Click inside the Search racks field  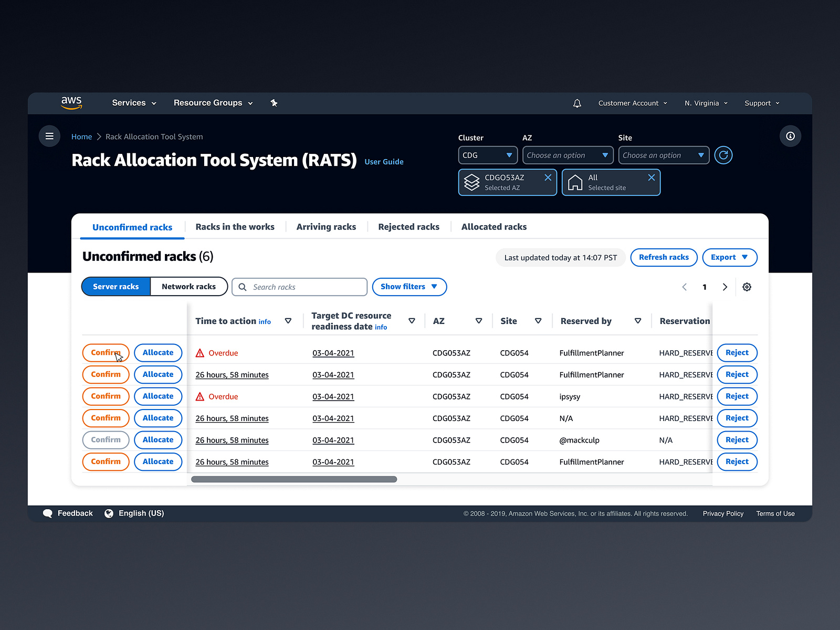(299, 287)
